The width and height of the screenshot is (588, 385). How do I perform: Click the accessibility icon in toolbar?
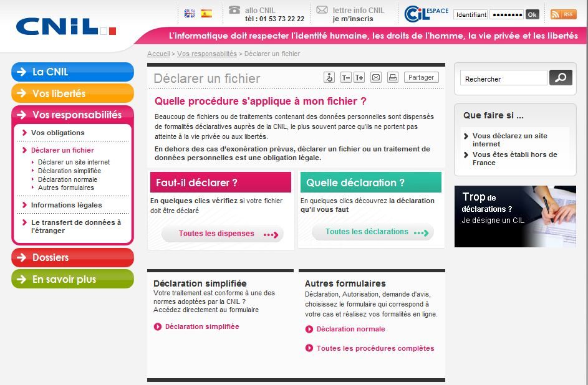coord(329,77)
